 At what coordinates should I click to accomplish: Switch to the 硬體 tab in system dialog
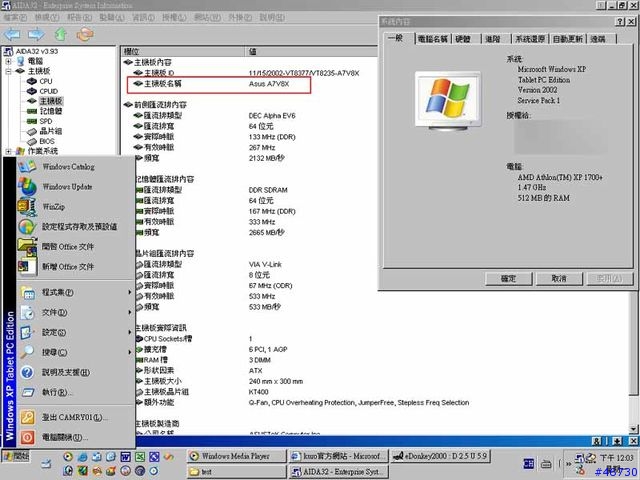(463, 39)
